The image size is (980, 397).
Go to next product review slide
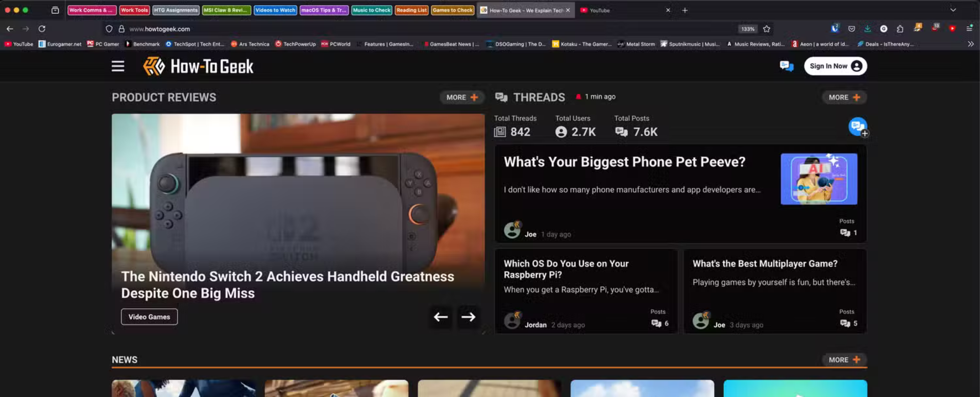[x=468, y=317]
